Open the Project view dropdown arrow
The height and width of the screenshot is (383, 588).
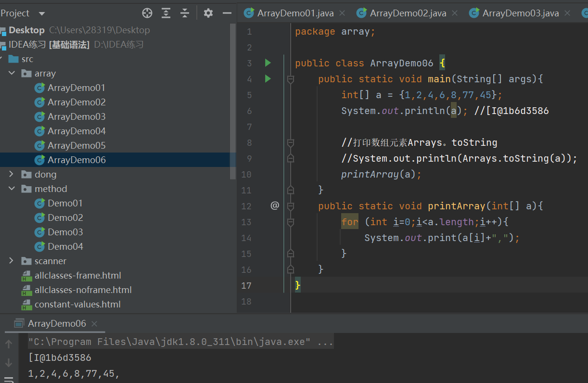(41, 13)
